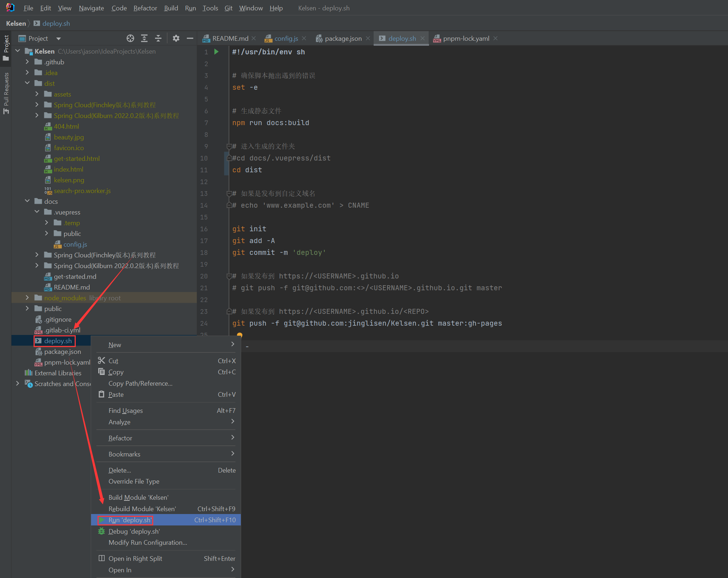Expand the assets folder in dist
728x578 pixels.
pyautogui.click(x=37, y=94)
